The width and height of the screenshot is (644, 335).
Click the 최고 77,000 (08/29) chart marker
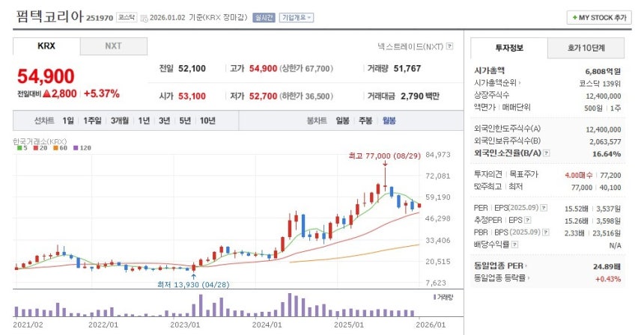(385, 156)
